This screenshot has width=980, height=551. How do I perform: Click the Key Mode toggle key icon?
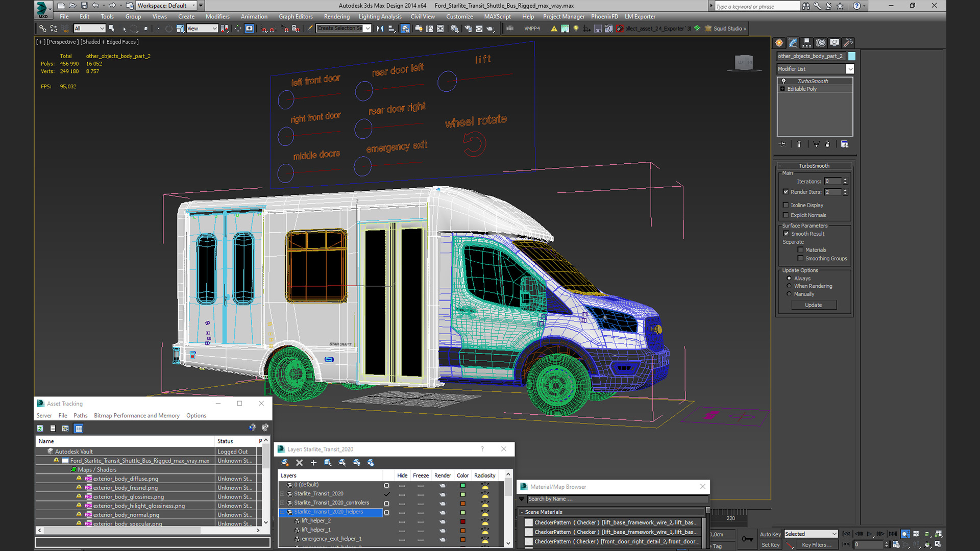pyautogui.click(x=747, y=539)
